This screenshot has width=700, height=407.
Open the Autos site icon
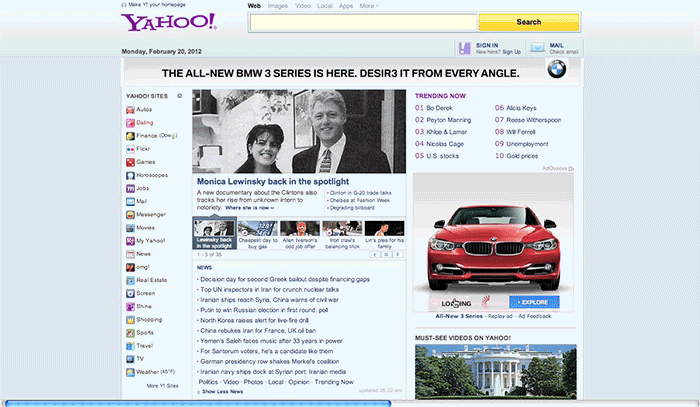tap(130, 110)
